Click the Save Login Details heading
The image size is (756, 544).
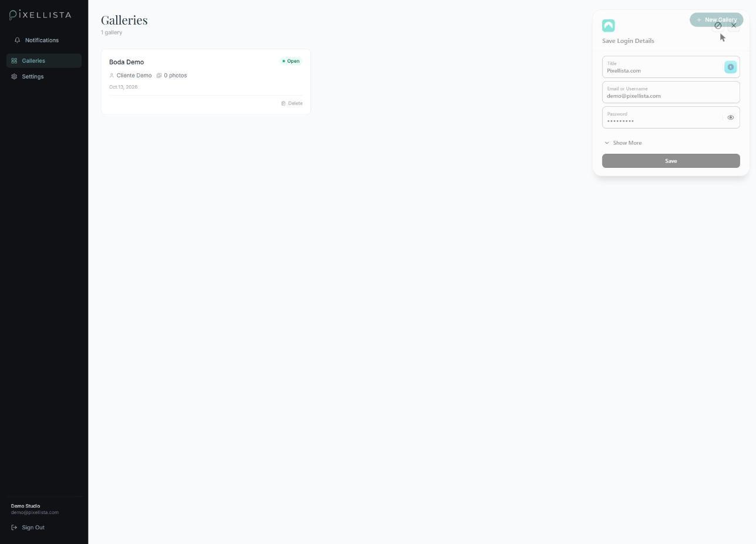coord(628,40)
